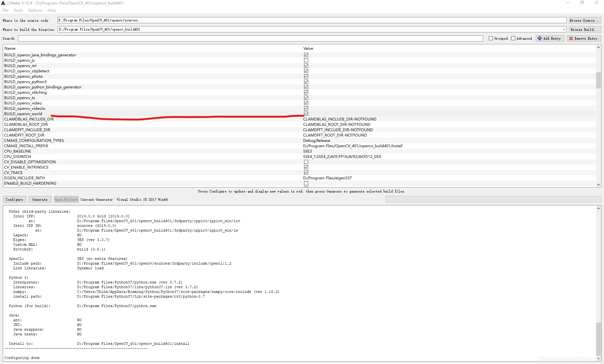Check ENABLE_BUILD_HARDENING checkbox
This screenshot has height=364, width=604.
[306, 183]
